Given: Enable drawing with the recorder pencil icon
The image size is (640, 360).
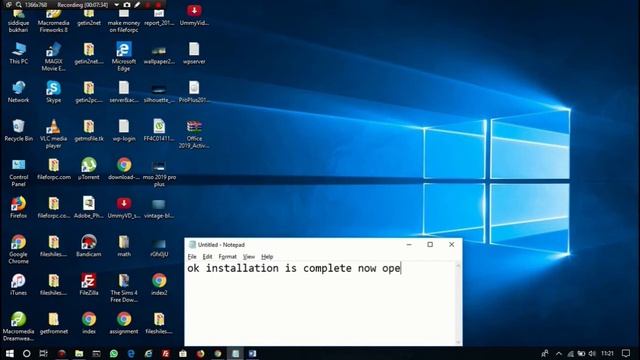Looking at the screenshot, I should click(137, 5).
